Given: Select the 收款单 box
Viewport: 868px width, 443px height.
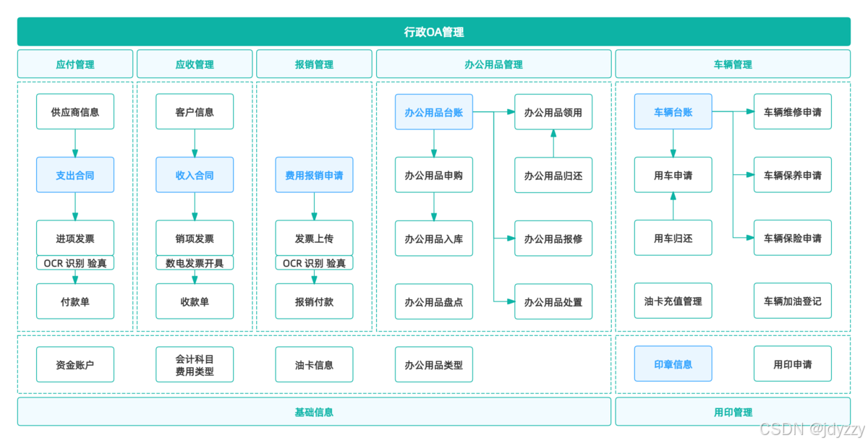Looking at the screenshot, I should [x=195, y=301].
